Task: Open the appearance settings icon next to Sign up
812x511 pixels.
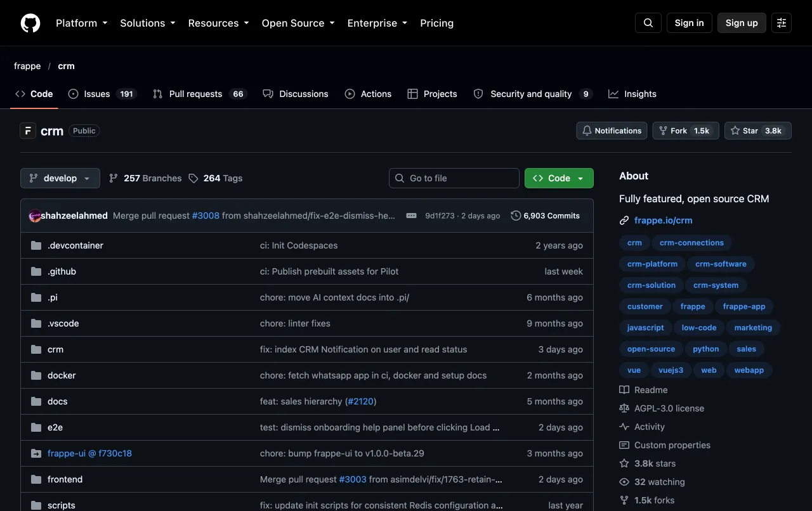Action: pos(782,23)
